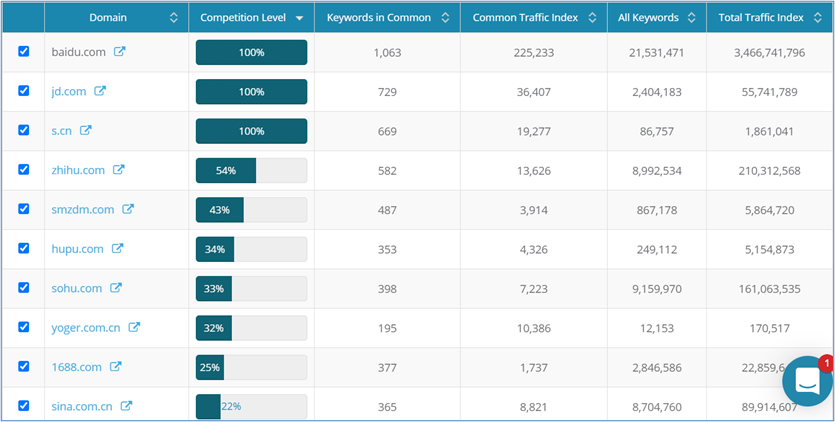The image size is (835, 422).
Task: Select the 487 keywords in common cell
Action: (x=387, y=210)
